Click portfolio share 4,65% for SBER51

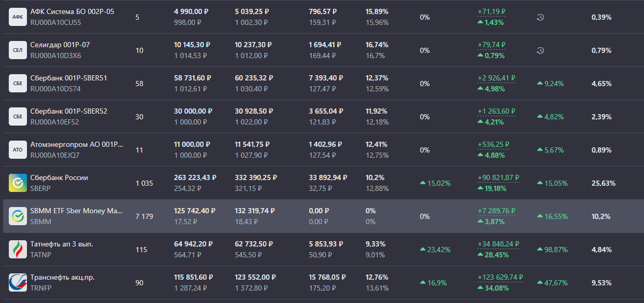pyautogui.click(x=602, y=84)
